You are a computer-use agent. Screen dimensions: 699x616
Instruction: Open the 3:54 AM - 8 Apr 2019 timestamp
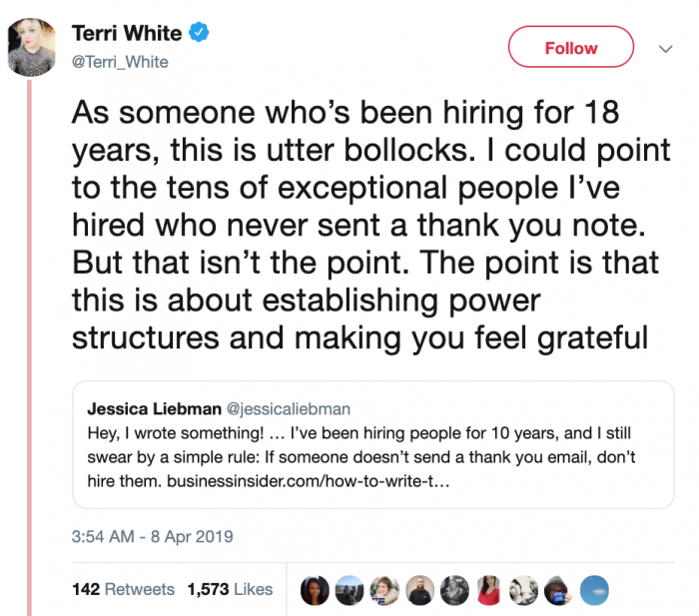153,536
